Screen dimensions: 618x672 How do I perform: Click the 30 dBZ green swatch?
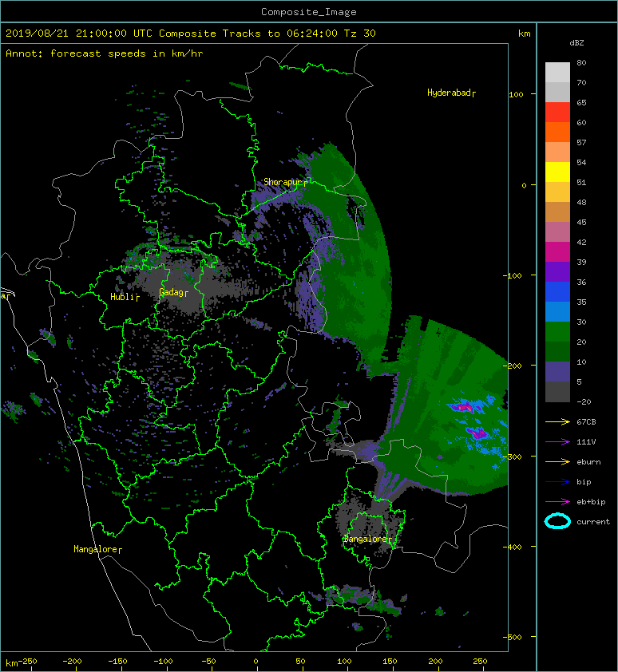(557, 331)
